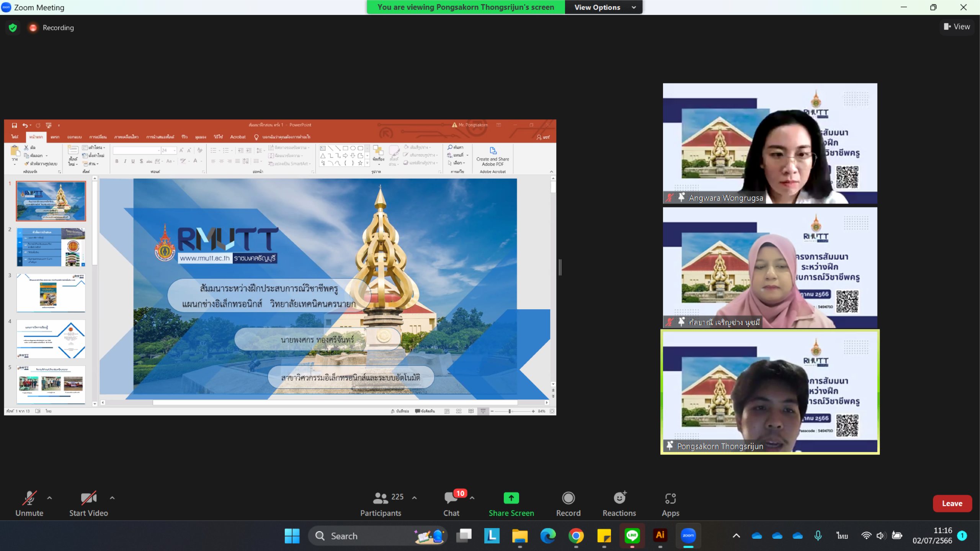Viewport: 980px width, 551px height.
Task: Click the red Recording indicator
Action: (33, 28)
